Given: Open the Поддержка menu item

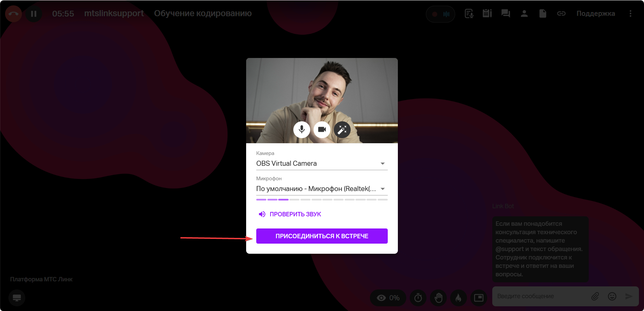Looking at the screenshot, I should click(595, 13).
